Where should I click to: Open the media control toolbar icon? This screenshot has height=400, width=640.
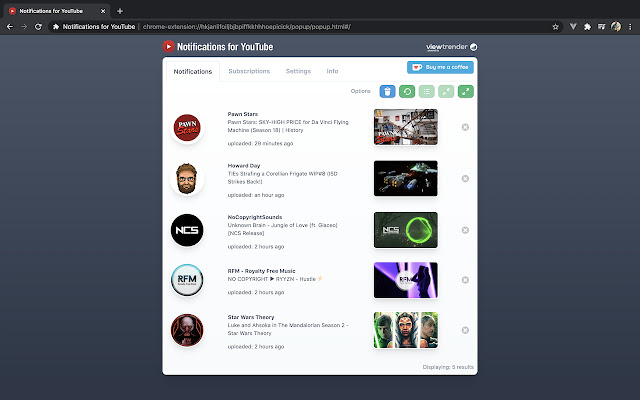coord(601,27)
